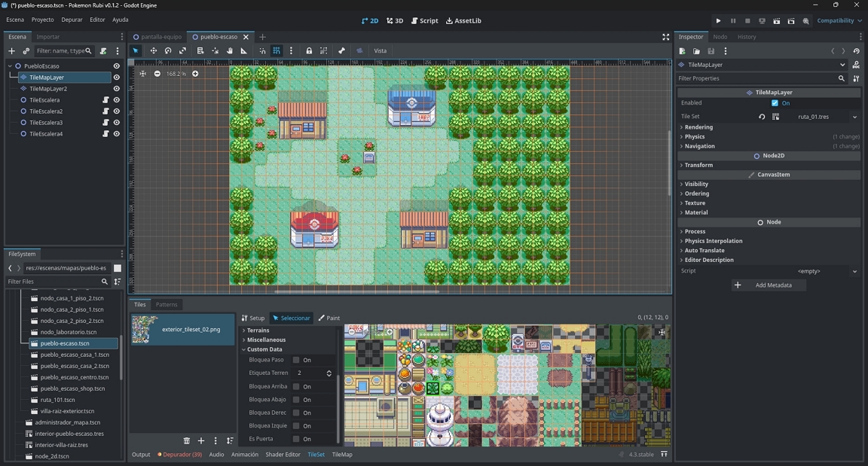The height and width of the screenshot is (466, 868).
Task: Switch to the Patterns tab
Action: 167,305
